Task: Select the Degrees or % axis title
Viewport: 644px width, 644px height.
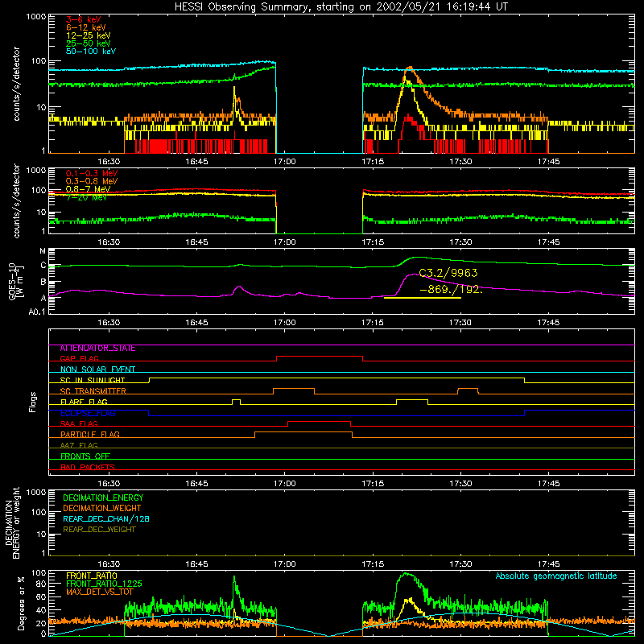Action: (x=21, y=603)
